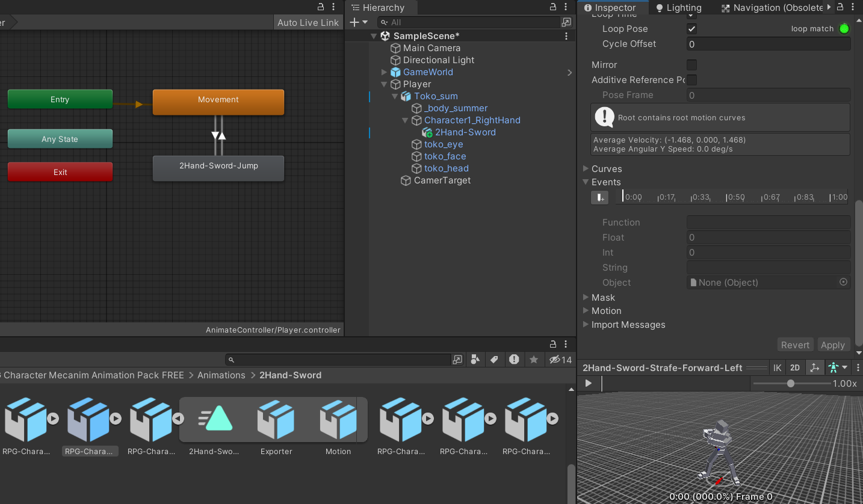Click the search by type icon in Project

[475, 360]
